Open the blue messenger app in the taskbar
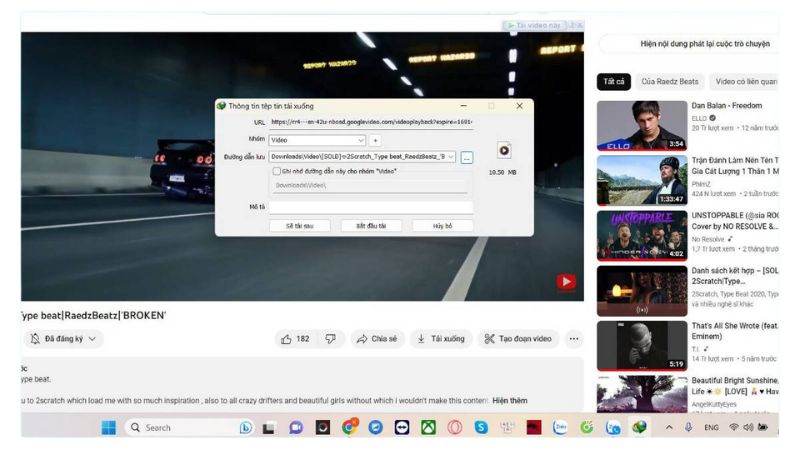Viewport: 800px width, 450px height. click(376, 428)
